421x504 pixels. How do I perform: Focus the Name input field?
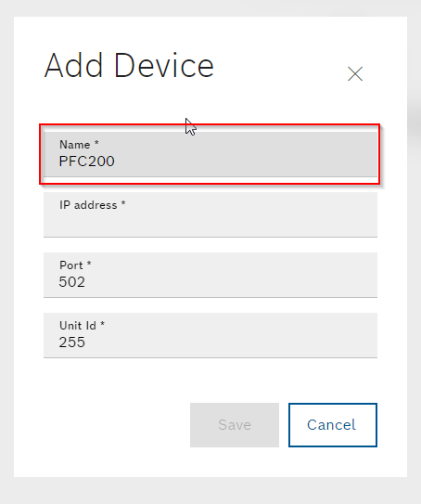click(x=210, y=154)
